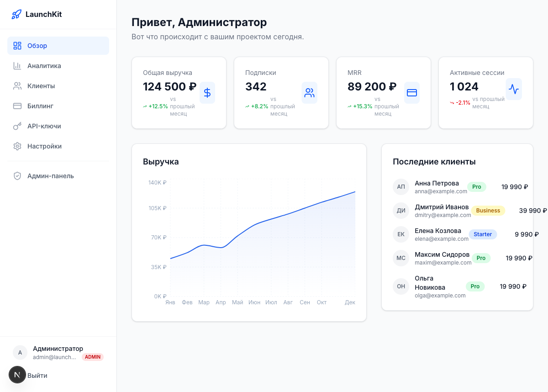Select the API-ключи key icon
This screenshot has height=392, width=548.
point(18,126)
